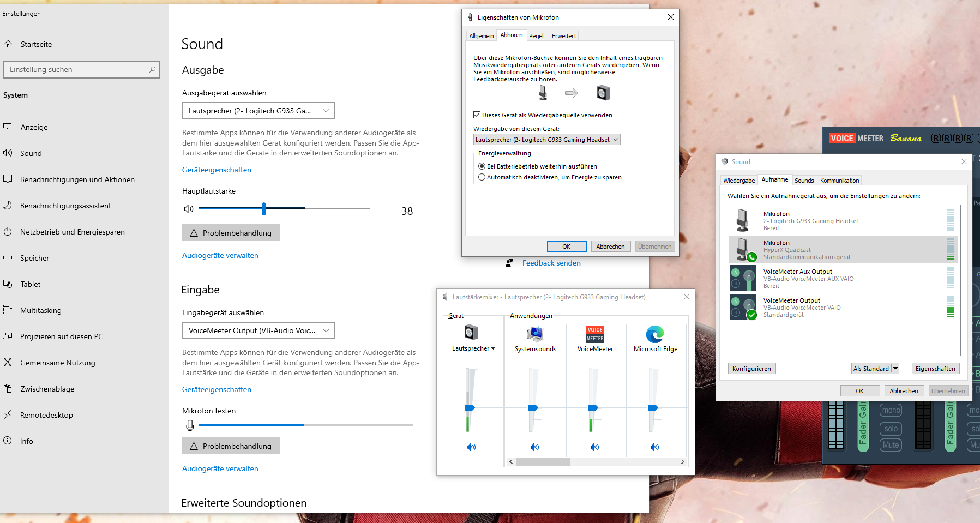Open the Ausgabegerät auswählen dropdown
Viewport: 980px width, 523px height.
258,111
